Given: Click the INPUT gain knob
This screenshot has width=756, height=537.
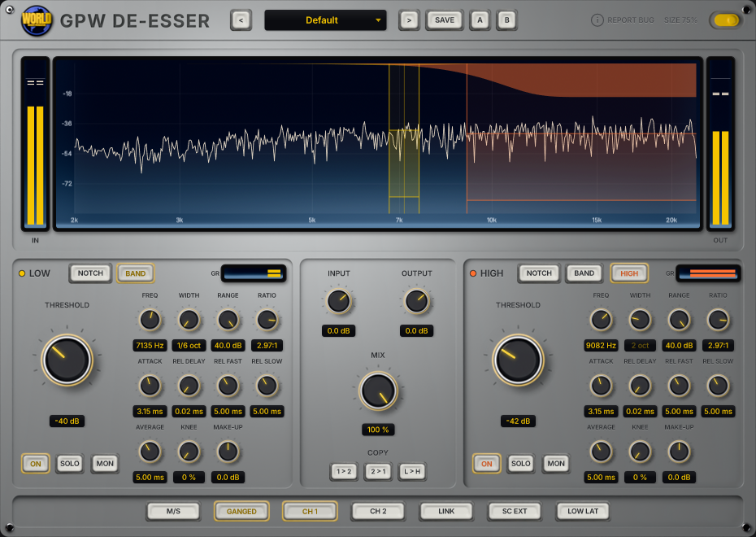Looking at the screenshot, I should pyautogui.click(x=339, y=300).
